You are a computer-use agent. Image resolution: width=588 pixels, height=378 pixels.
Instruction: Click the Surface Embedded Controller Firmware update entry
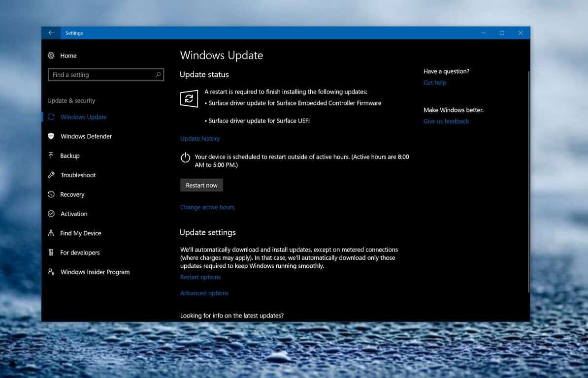(293, 103)
